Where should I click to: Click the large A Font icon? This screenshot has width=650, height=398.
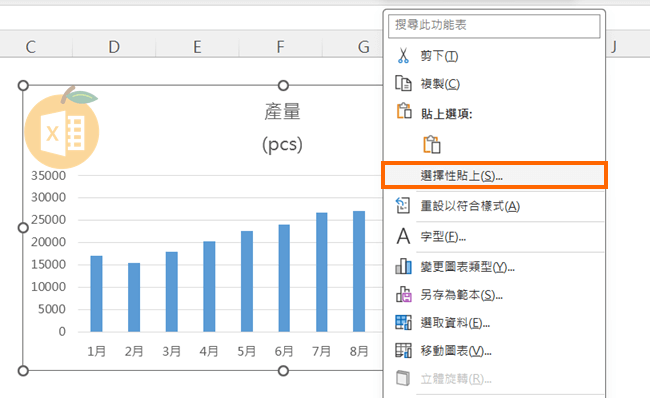(x=403, y=236)
